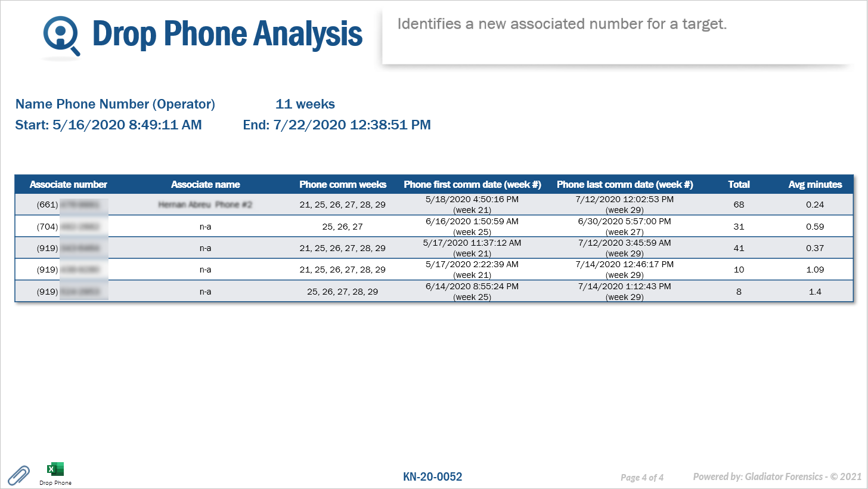Click the paperclip attachment icon

pyautogui.click(x=18, y=475)
